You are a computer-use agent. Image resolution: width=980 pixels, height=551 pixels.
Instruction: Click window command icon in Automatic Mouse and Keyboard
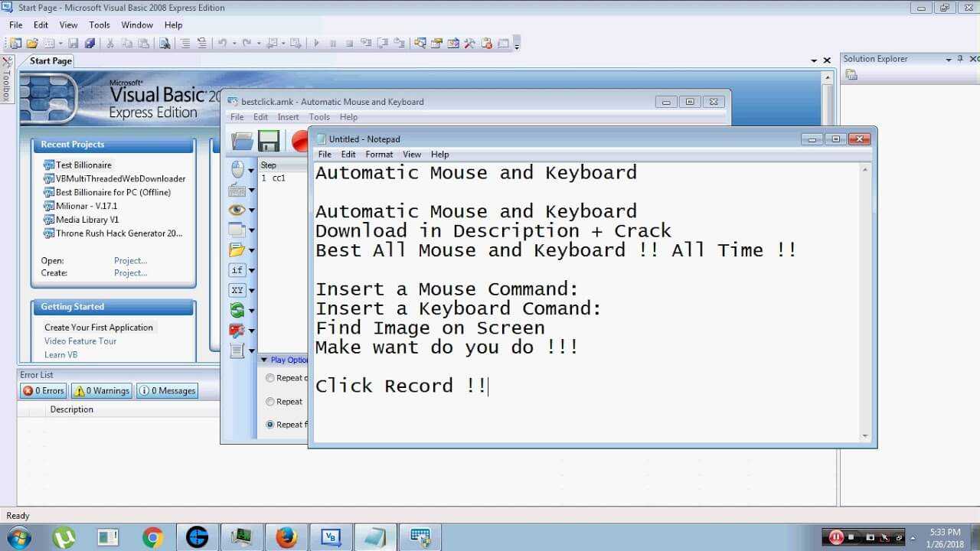coord(237,230)
